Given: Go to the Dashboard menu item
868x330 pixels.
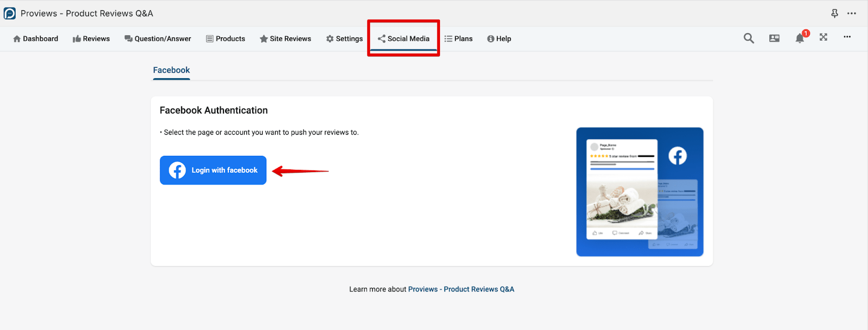Looking at the screenshot, I should click(x=35, y=39).
